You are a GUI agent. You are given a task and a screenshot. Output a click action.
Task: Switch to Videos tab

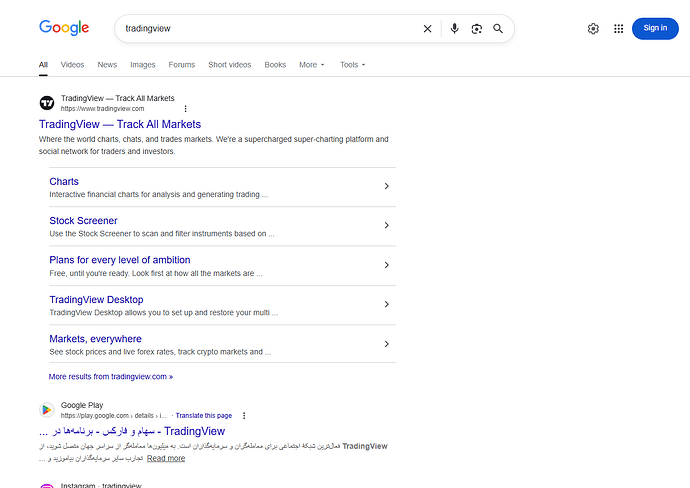[72, 65]
